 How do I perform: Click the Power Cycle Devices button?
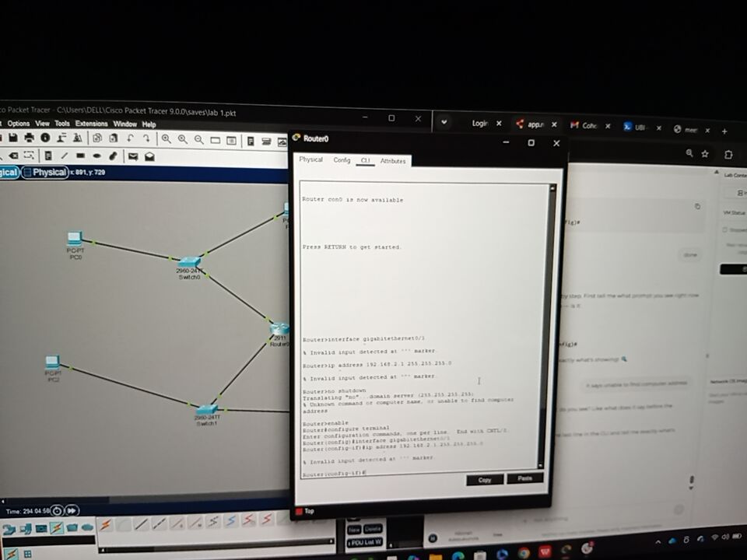tap(57, 511)
